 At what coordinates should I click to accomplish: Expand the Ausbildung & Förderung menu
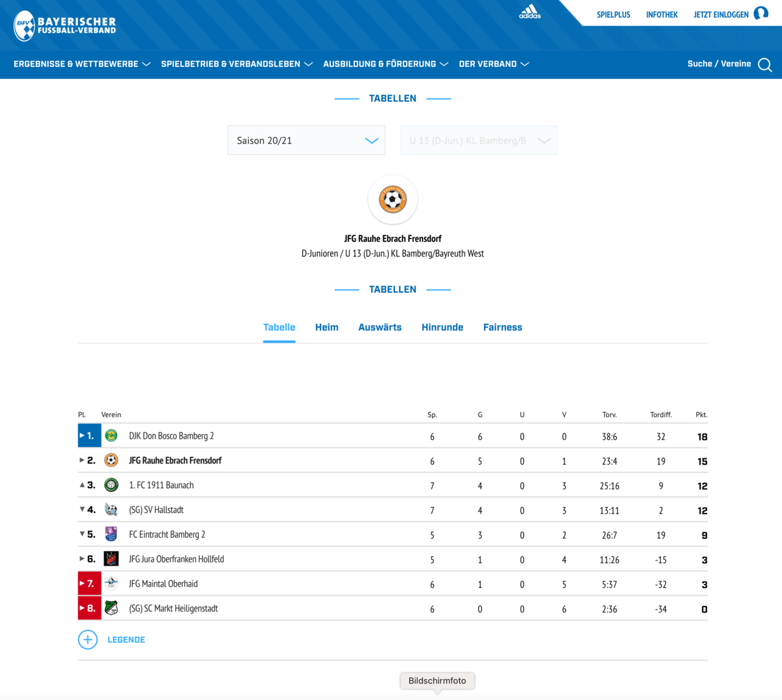click(386, 64)
